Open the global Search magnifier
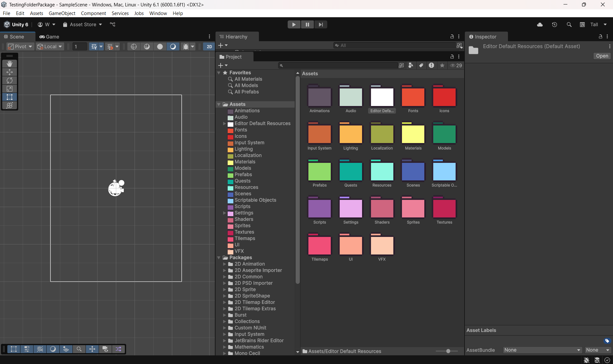 point(569,25)
